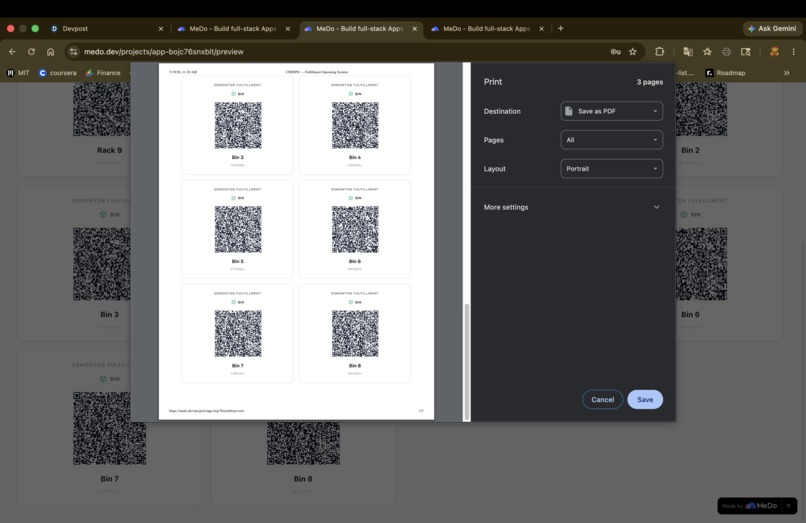Click the Save button

pyautogui.click(x=645, y=400)
